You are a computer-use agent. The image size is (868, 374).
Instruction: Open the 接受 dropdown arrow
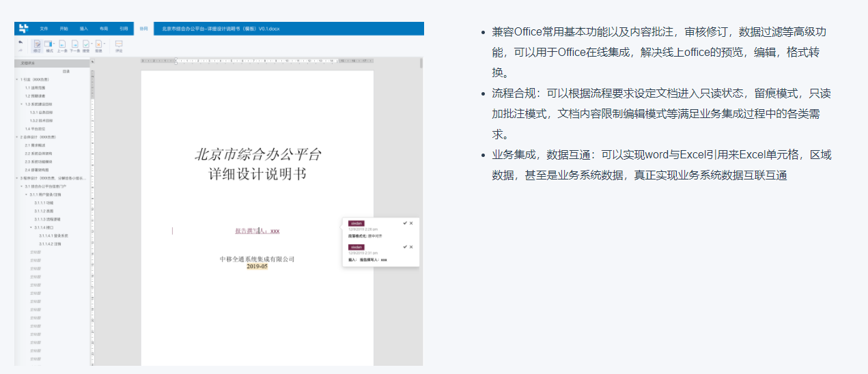tap(92, 44)
